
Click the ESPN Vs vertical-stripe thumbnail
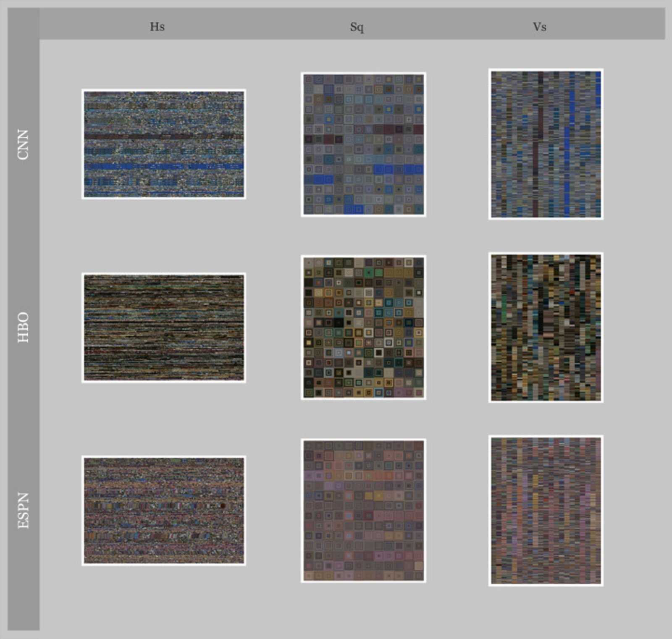[546, 511]
